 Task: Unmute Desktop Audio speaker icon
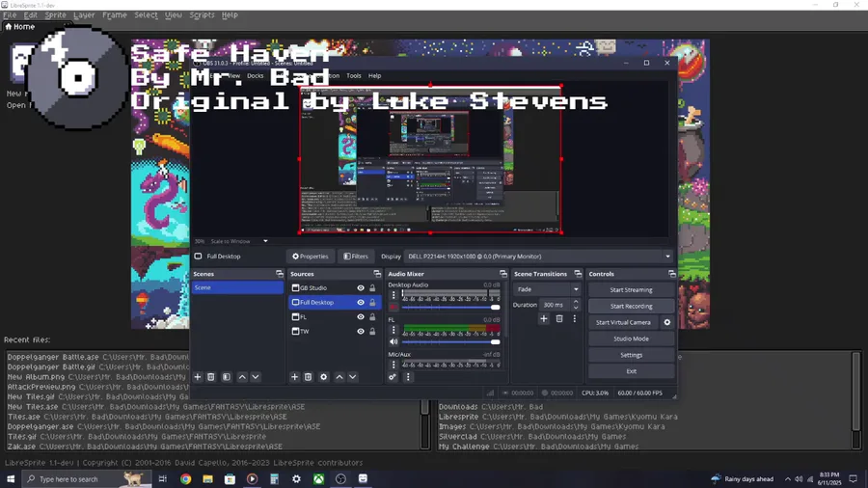click(393, 307)
